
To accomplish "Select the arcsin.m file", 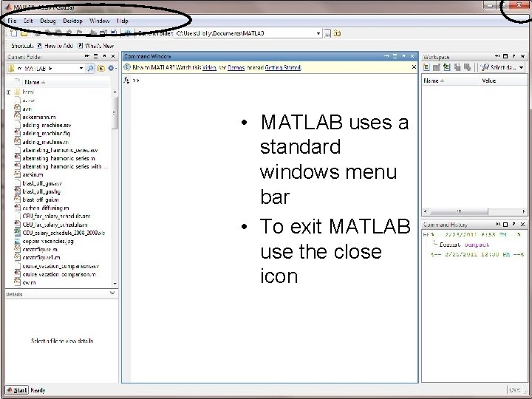I will [33, 174].
